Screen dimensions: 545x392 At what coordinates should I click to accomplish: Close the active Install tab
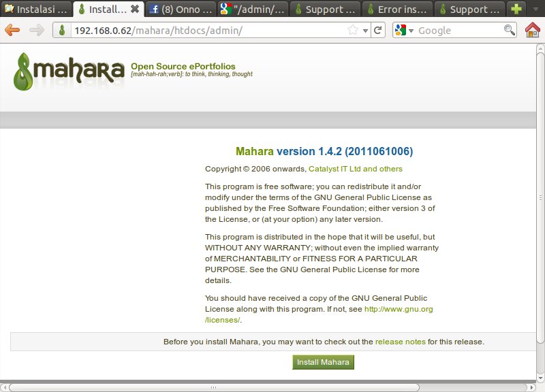pyautogui.click(x=135, y=9)
